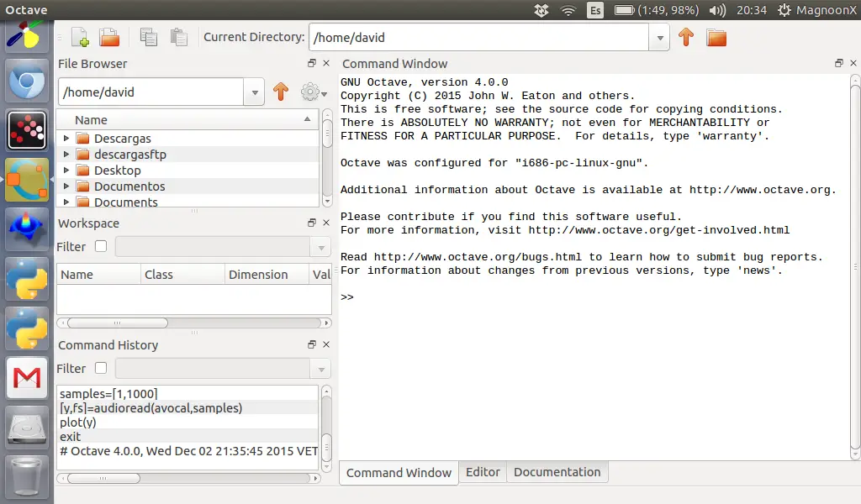Close the Workspace panel
The height and width of the screenshot is (504, 861).
pyautogui.click(x=326, y=223)
